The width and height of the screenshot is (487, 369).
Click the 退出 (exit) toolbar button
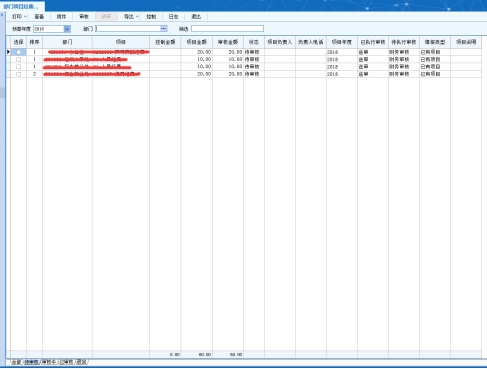(196, 17)
